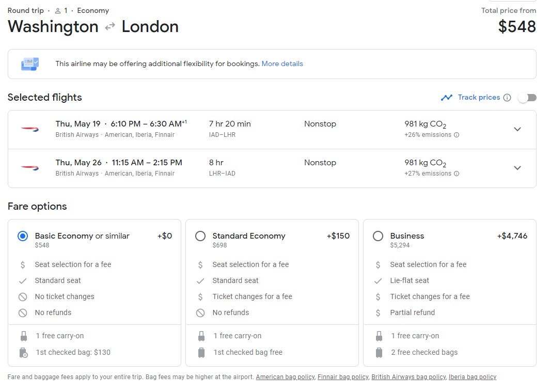Expand details for the May 26 return flight
This screenshot has height=392, width=550.
pos(517,168)
